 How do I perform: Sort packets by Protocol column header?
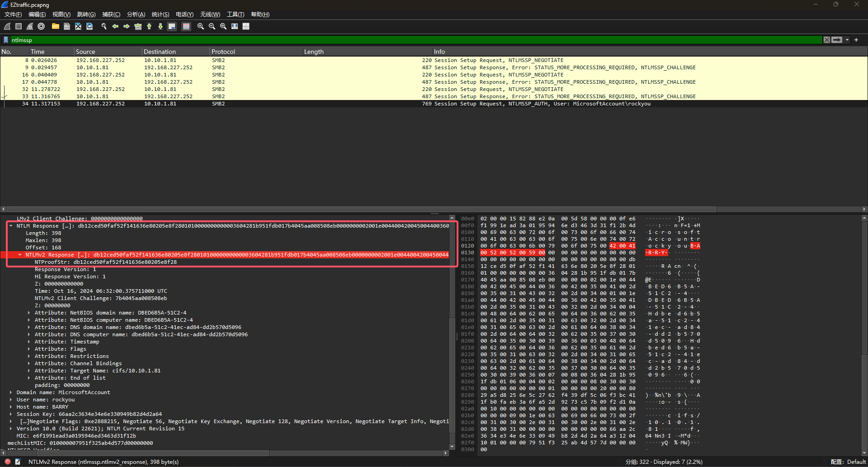(x=256, y=52)
